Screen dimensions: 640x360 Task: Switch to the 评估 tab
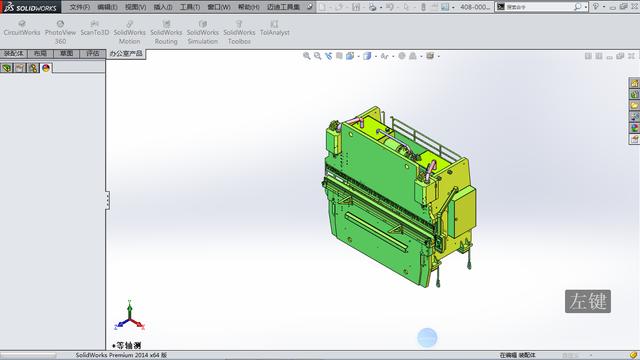coord(93,53)
